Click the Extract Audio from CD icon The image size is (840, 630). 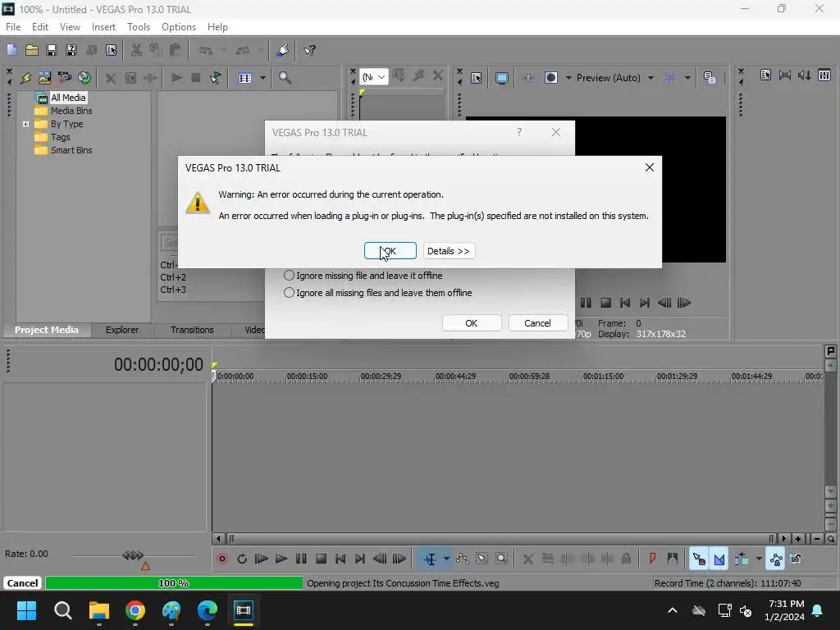(x=84, y=78)
